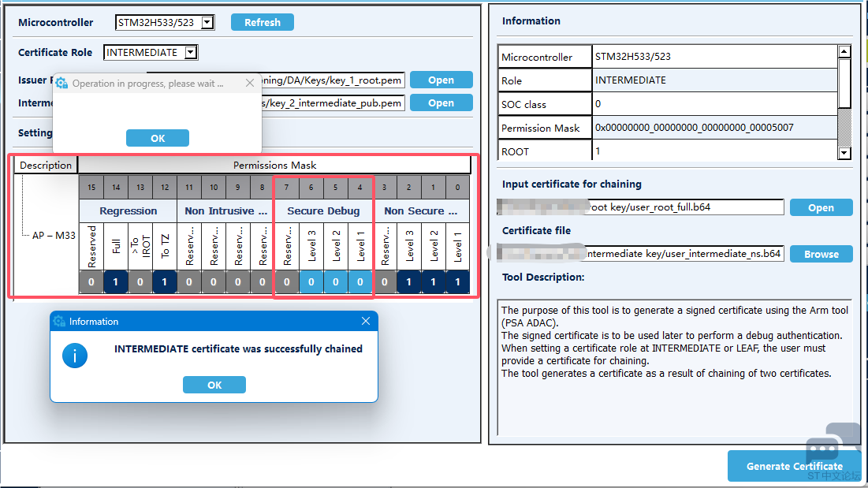Select the SOC class value cell
Viewport: 868px width, 488px height.
(x=714, y=104)
